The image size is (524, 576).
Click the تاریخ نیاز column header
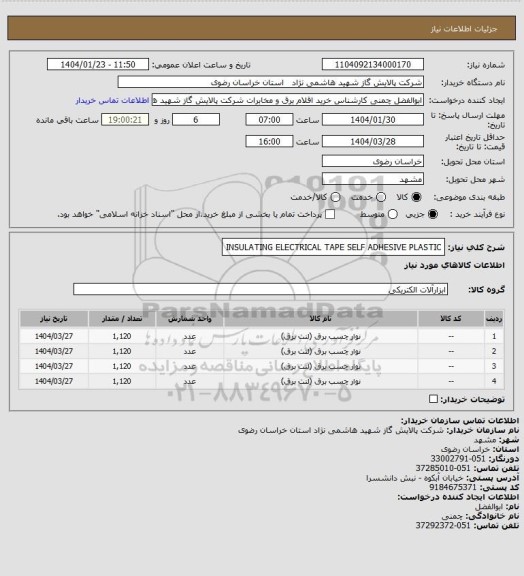54,318
